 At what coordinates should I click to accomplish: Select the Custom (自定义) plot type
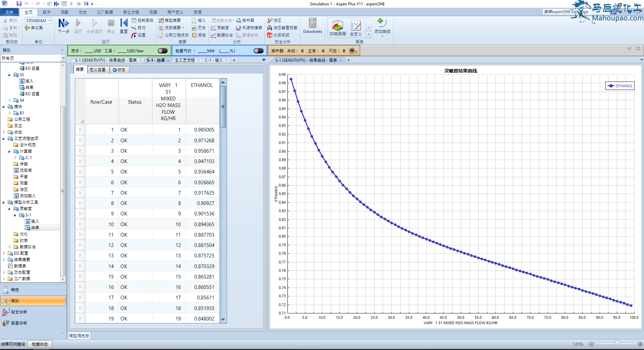click(x=356, y=28)
